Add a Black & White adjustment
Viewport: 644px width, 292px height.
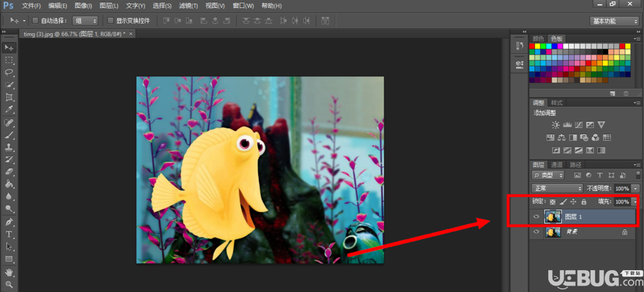point(573,138)
